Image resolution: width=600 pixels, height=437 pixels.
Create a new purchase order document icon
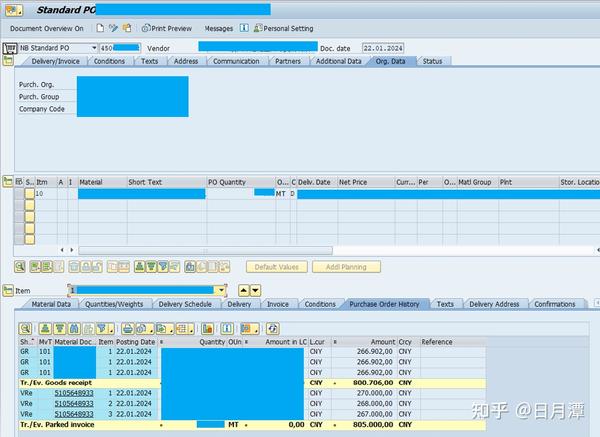coord(100,28)
